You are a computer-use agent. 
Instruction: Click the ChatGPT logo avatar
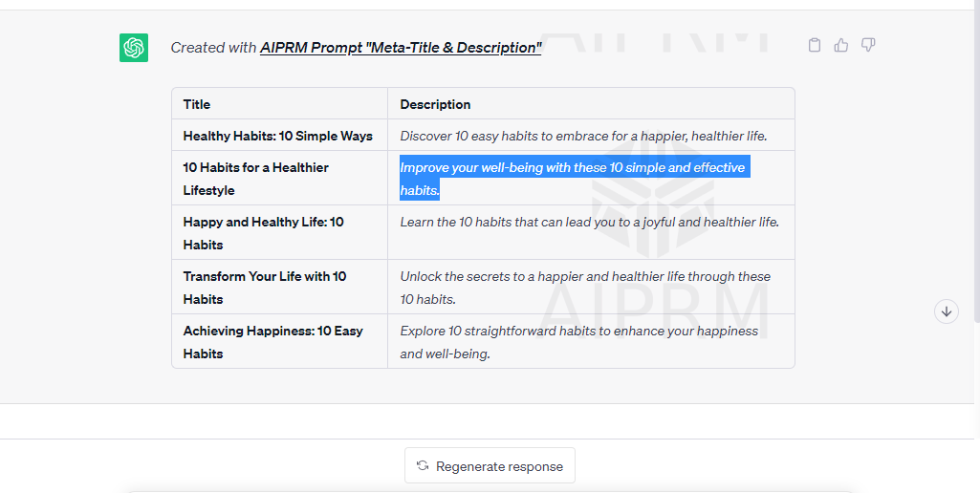click(134, 48)
